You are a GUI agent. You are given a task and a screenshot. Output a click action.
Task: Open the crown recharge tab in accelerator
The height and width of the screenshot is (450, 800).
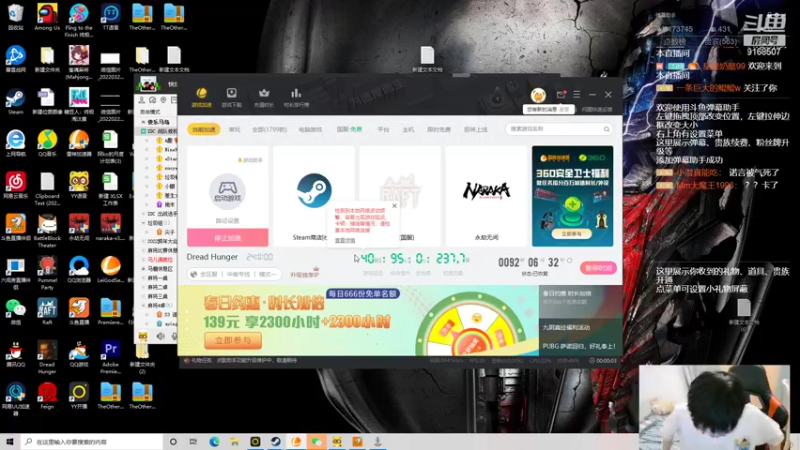264,97
